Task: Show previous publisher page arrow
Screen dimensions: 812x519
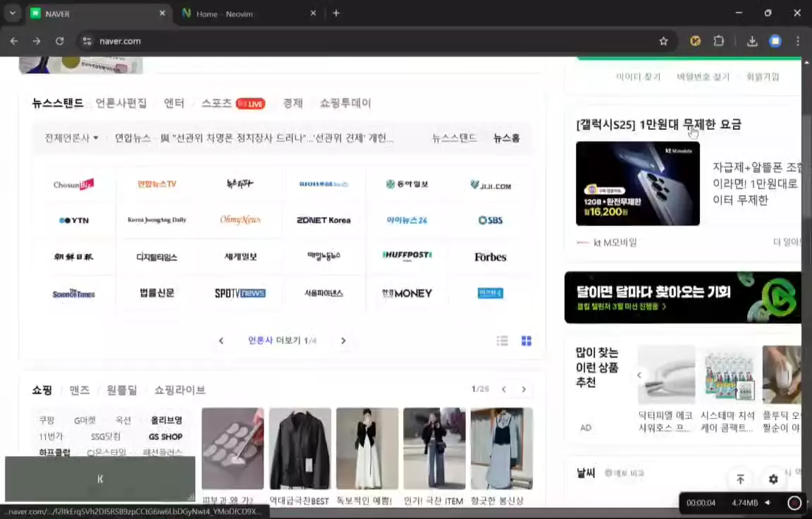Action: pyautogui.click(x=221, y=341)
